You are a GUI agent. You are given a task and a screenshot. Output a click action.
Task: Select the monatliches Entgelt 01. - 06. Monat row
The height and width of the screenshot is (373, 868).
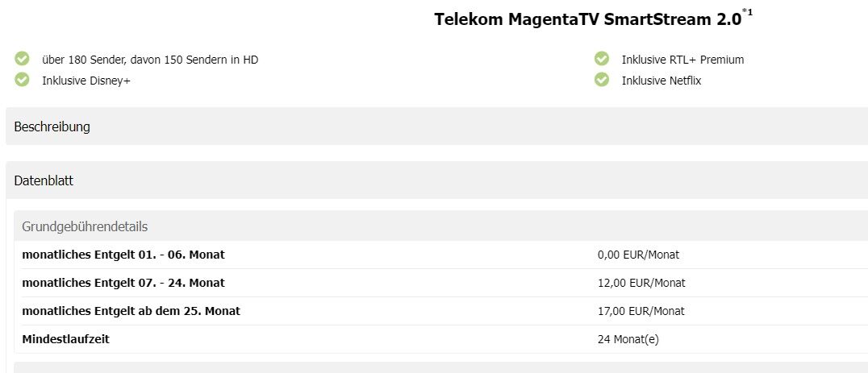440,255
